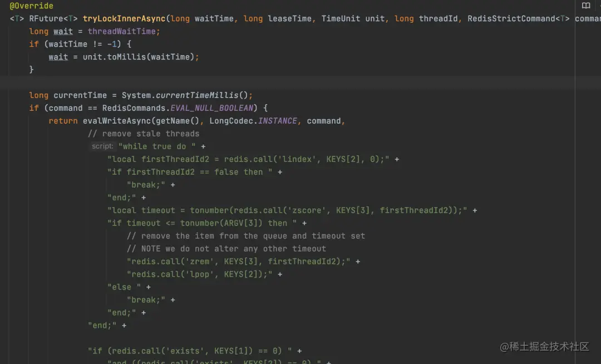The width and height of the screenshot is (601, 364).
Task: Click the comment 'remove the item from the queue'
Action: (246, 236)
